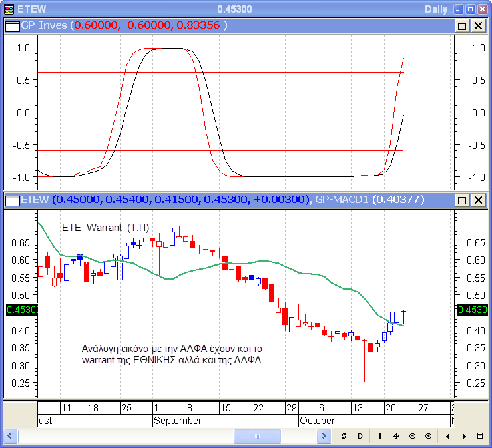Open the ETEW price pane menu icon
Viewport: 492px width, 448px height.
(x=12, y=200)
